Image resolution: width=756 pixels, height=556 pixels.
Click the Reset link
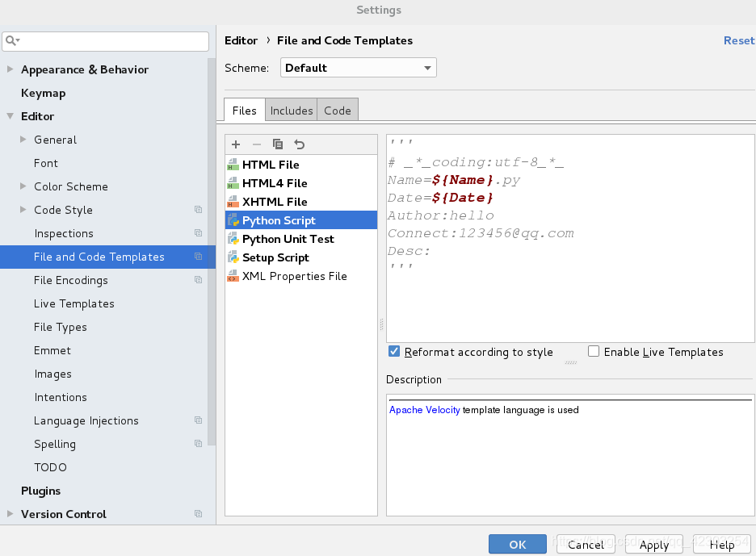[739, 40]
